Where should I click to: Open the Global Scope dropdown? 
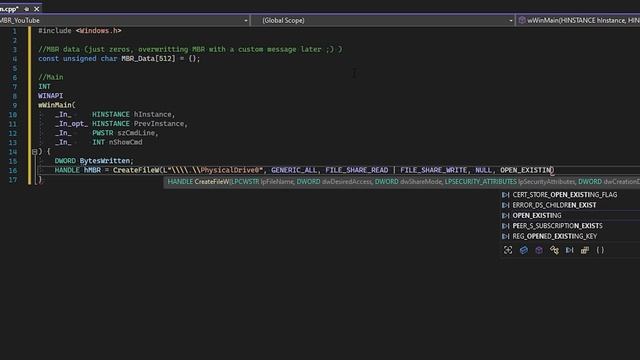coord(383,20)
